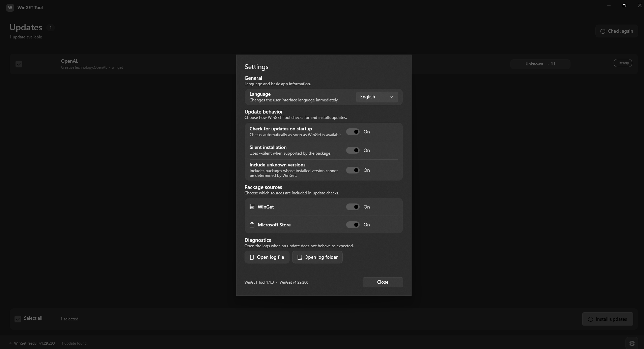The height and width of the screenshot is (349, 644).
Task: Toggle the Select all checkbox
Action: coord(18,319)
